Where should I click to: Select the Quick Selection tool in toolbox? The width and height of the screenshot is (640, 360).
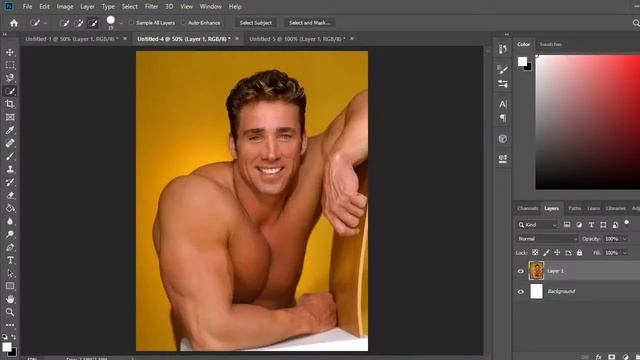[x=10, y=91]
